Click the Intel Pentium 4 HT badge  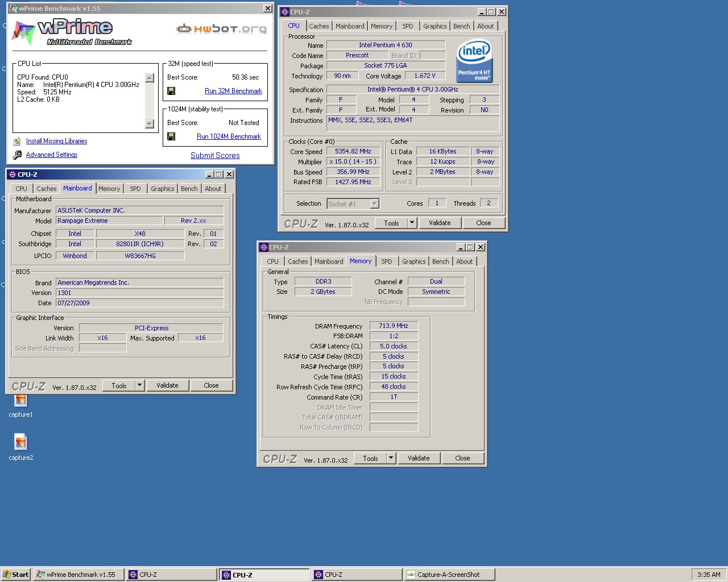pyautogui.click(x=475, y=61)
